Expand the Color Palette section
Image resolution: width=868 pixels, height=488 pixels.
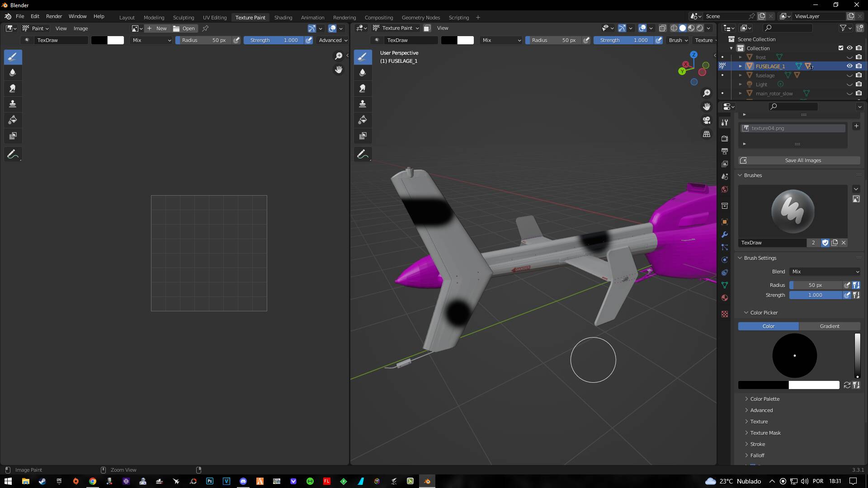click(765, 399)
